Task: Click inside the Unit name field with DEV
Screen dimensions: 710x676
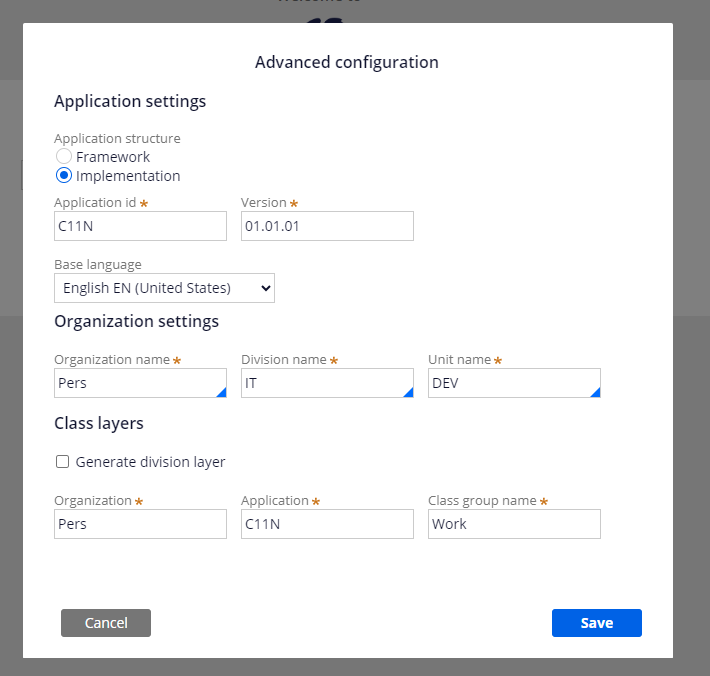Action: tap(509, 383)
